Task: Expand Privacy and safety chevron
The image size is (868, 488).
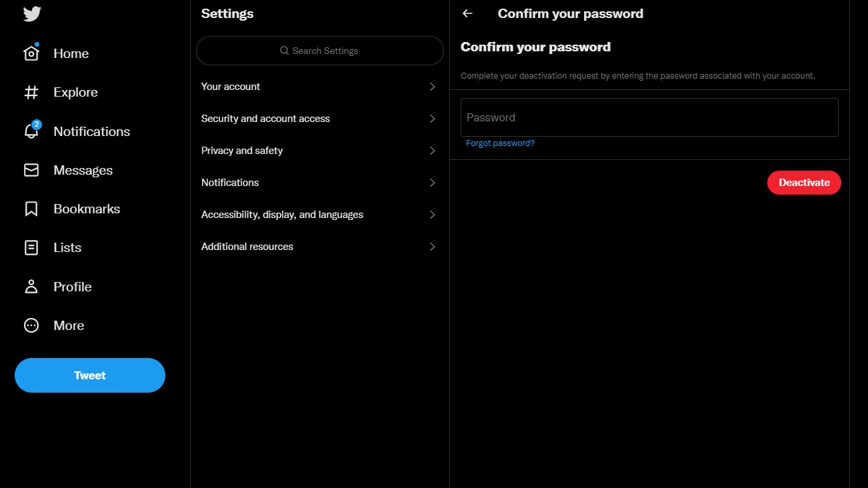Action: coord(432,151)
